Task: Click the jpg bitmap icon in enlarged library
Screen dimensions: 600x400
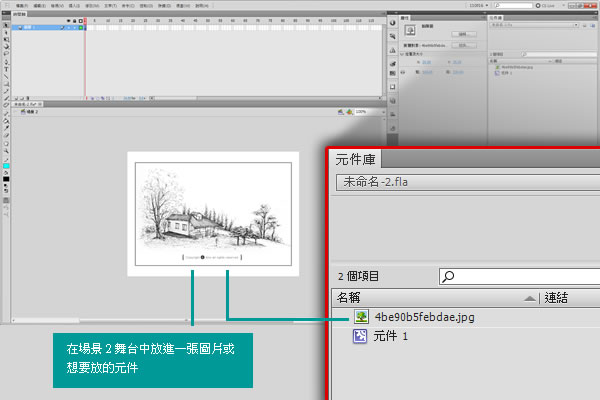Action: point(361,317)
